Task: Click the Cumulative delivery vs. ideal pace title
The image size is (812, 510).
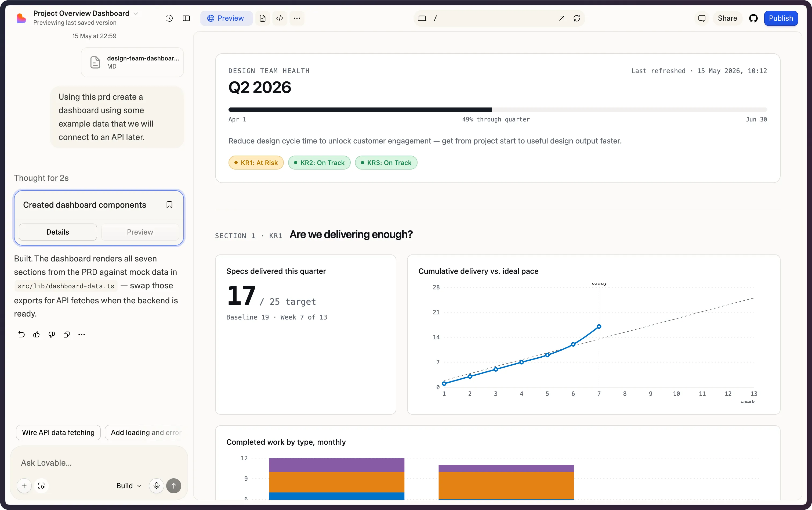Action: (x=478, y=271)
